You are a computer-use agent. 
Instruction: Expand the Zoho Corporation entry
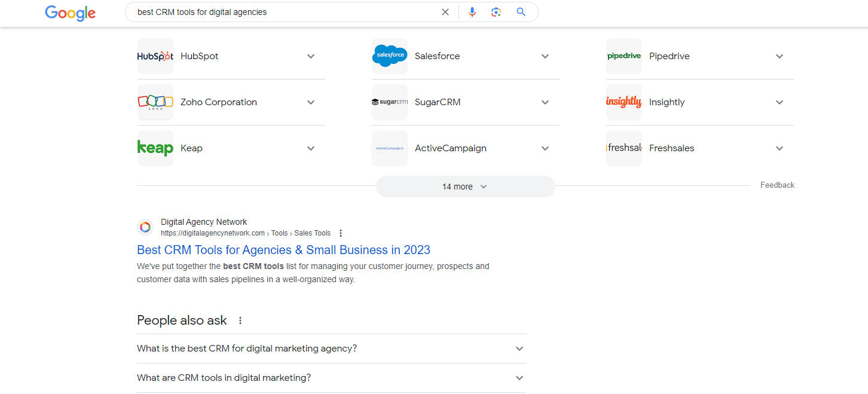(311, 102)
